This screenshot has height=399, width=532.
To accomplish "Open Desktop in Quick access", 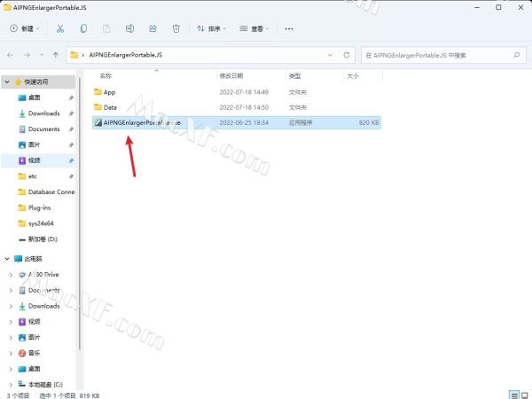I will click(x=34, y=98).
